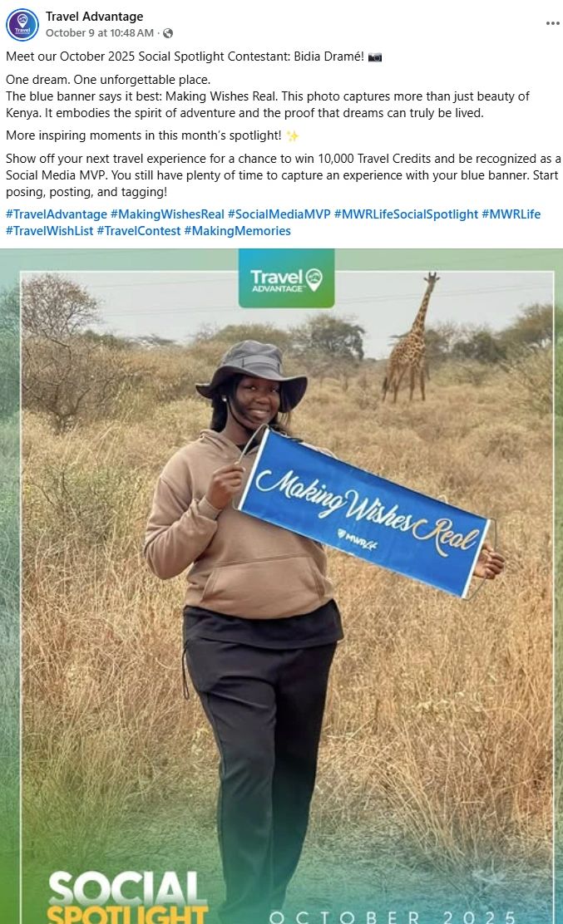Open the #TravelContest hashtag
This screenshot has width=563, height=924.
[x=139, y=230]
